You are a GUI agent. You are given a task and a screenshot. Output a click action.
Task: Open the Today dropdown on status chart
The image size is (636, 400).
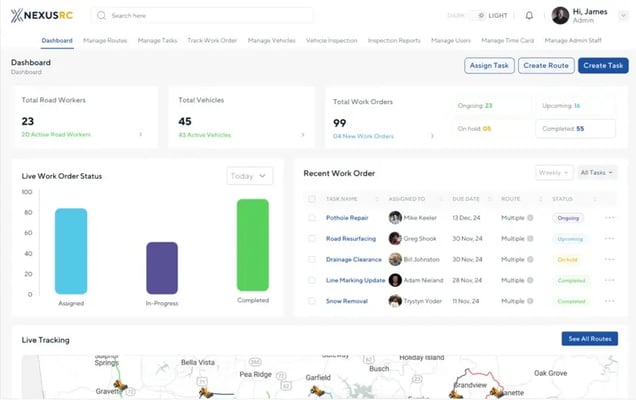click(249, 176)
